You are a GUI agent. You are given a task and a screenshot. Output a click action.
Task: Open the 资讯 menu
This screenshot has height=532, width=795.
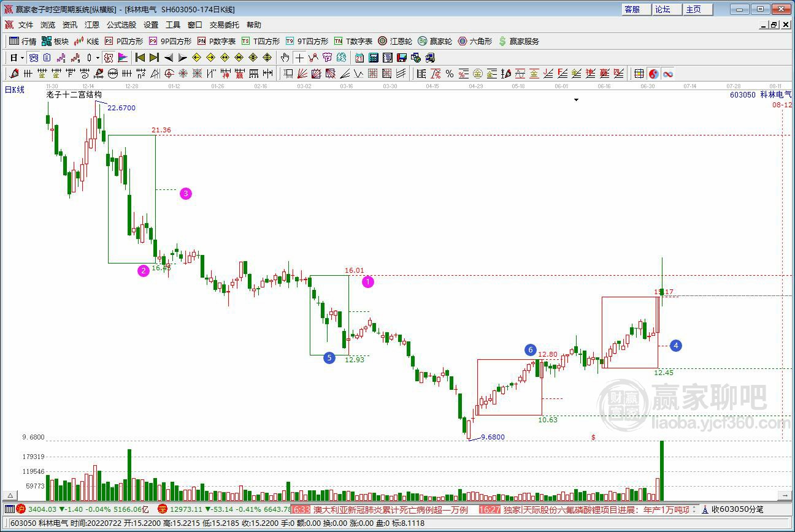(x=70, y=25)
